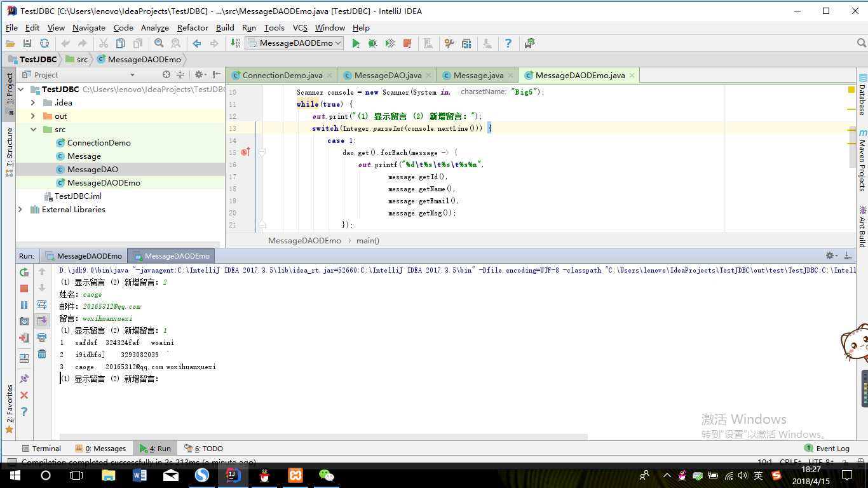Open the 0: Messages tool window button
868x488 pixels.
coord(100,448)
